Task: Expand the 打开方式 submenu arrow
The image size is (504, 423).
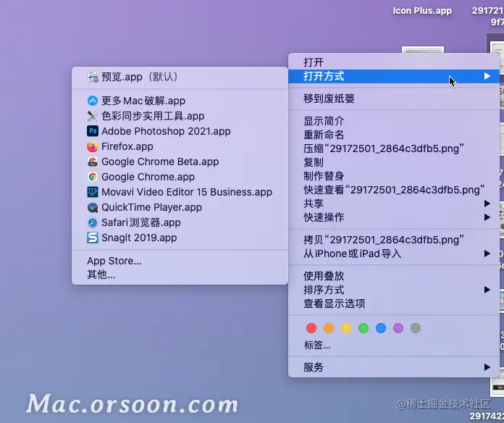Action: [487, 76]
